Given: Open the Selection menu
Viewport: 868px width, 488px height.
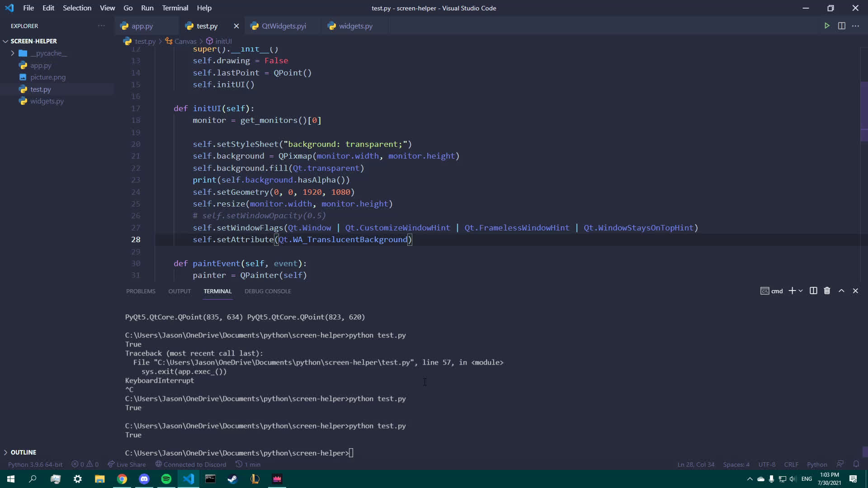Looking at the screenshot, I should coord(77,8).
